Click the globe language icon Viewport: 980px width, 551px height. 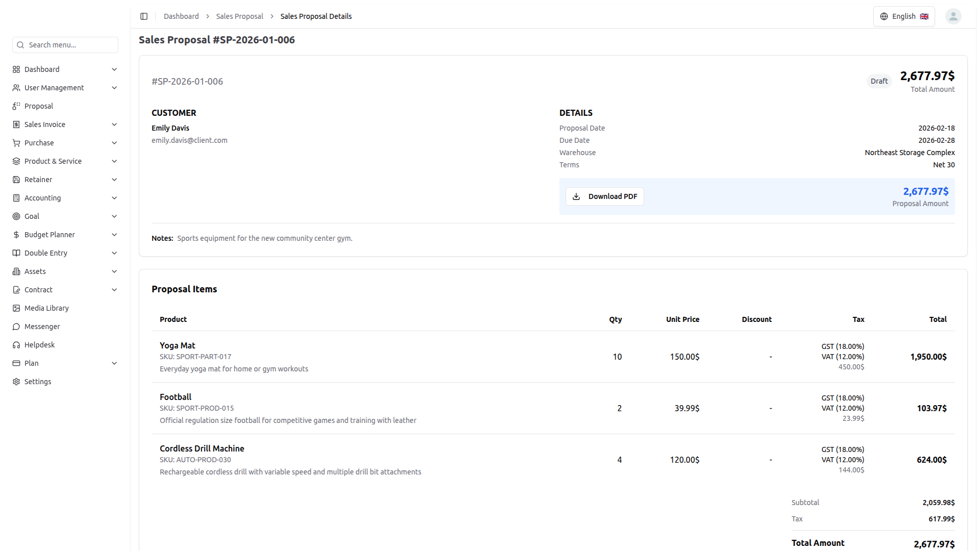click(884, 16)
